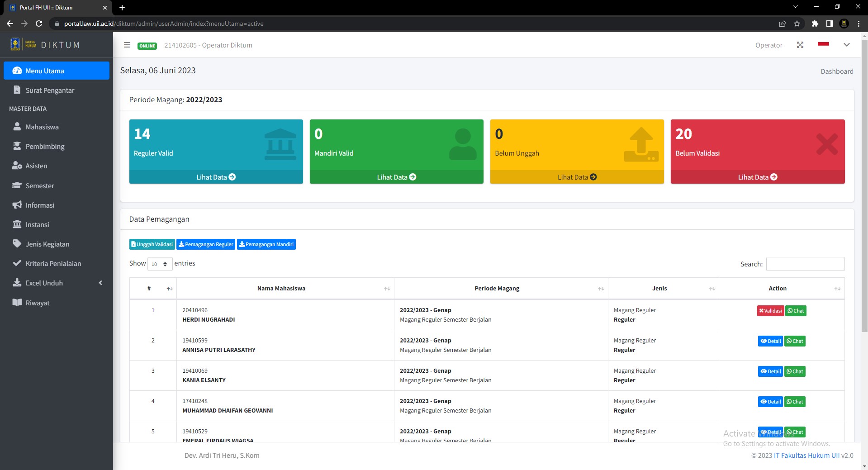The width and height of the screenshot is (868, 470).
Task: Reload the page in browser
Action: [39, 24]
